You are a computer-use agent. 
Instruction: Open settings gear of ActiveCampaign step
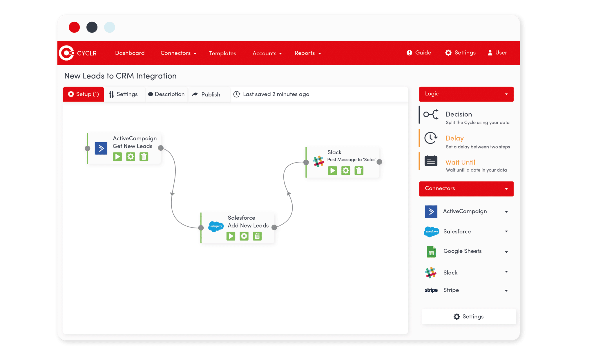tap(131, 157)
